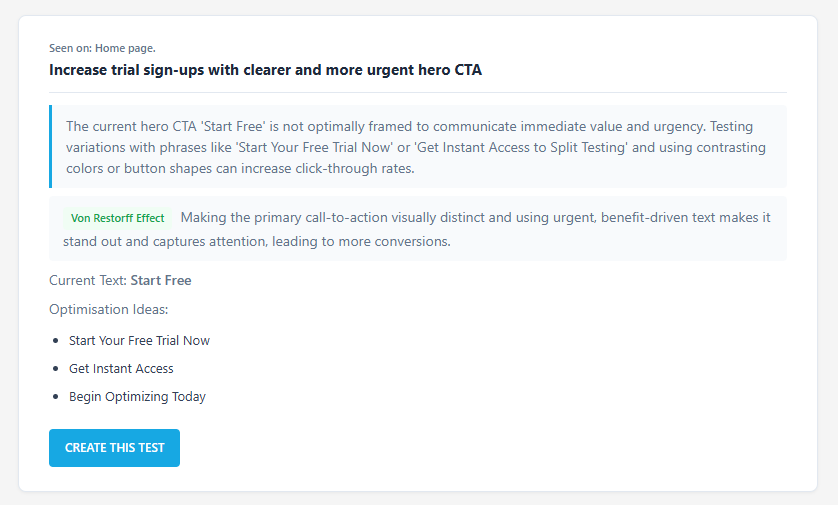This screenshot has width=838, height=505.
Task: Click the bullet before 'Begin Optimizing Today'
Action: (56, 397)
